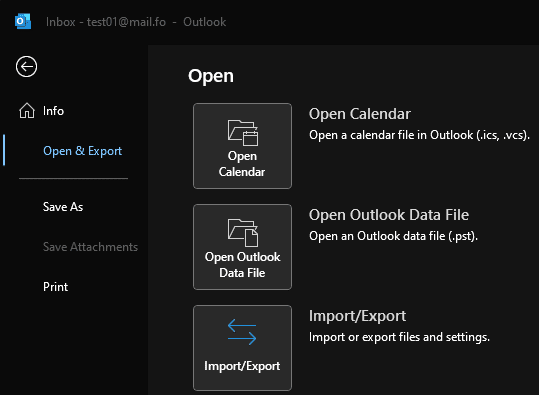Click the Outlook app logo in the title bar
Image resolution: width=539 pixels, height=395 pixels.
(x=23, y=21)
